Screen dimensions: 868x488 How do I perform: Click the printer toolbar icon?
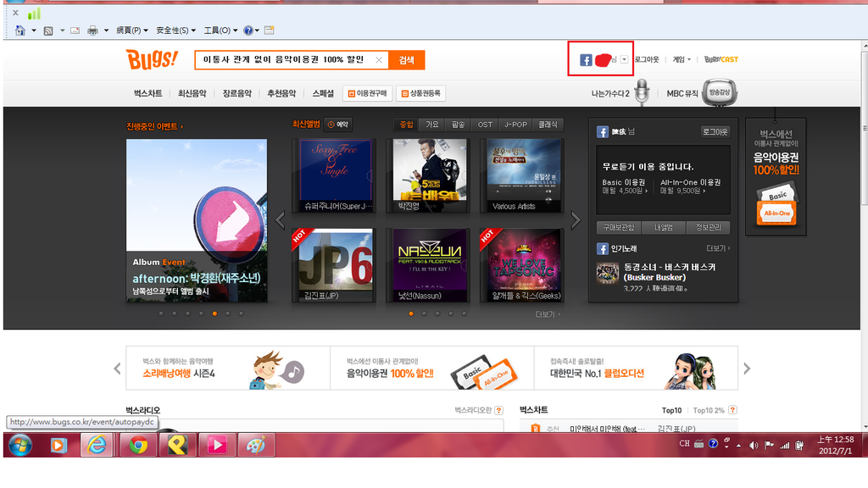(x=92, y=30)
